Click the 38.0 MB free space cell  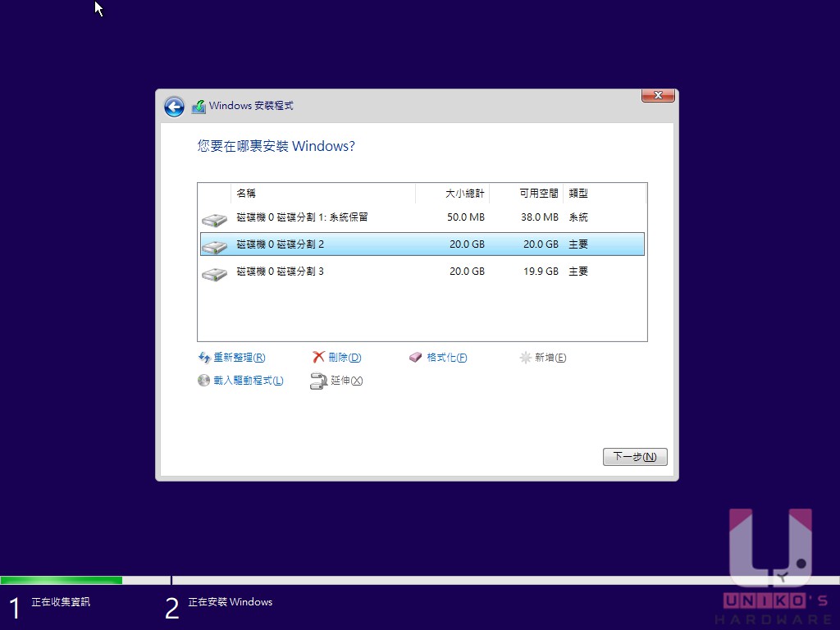coord(540,217)
